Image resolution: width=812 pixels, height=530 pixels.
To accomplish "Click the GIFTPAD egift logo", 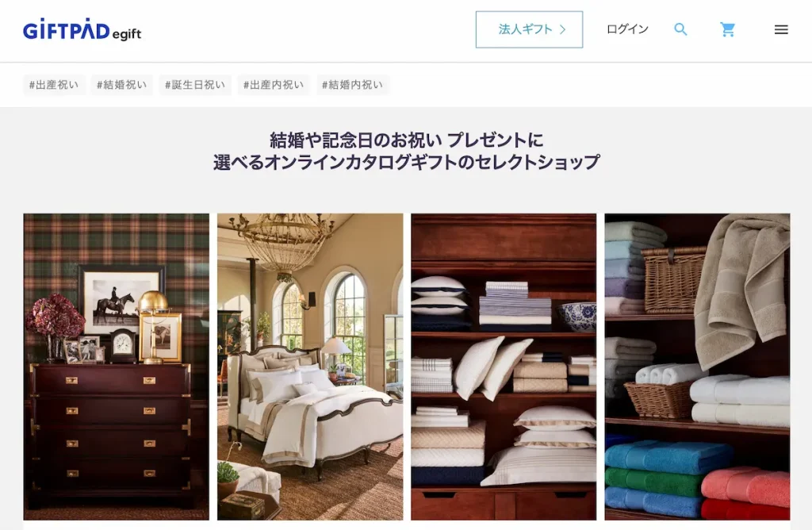I will click(x=82, y=29).
